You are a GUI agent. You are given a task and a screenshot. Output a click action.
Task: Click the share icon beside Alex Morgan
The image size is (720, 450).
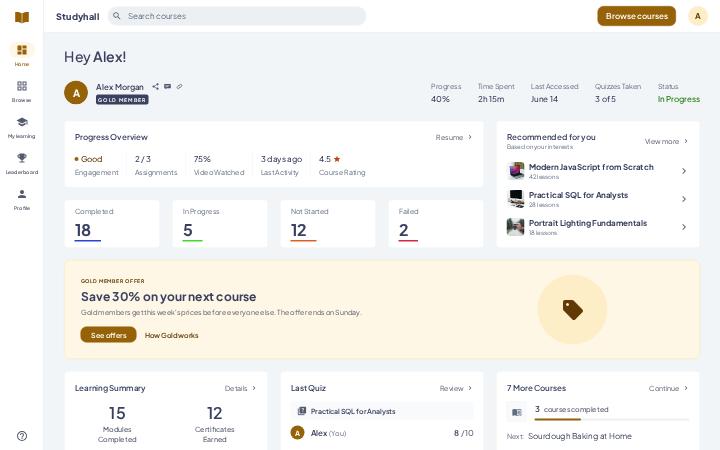pyautogui.click(x=155, y=86)
